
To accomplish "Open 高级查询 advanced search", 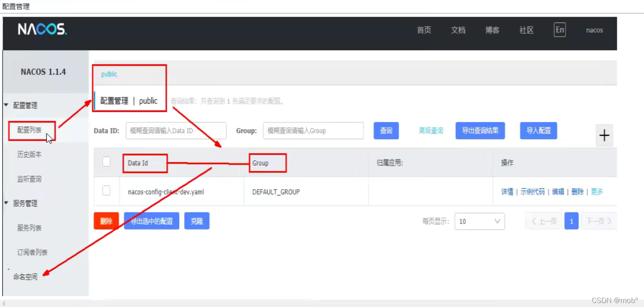I will 431,131.
